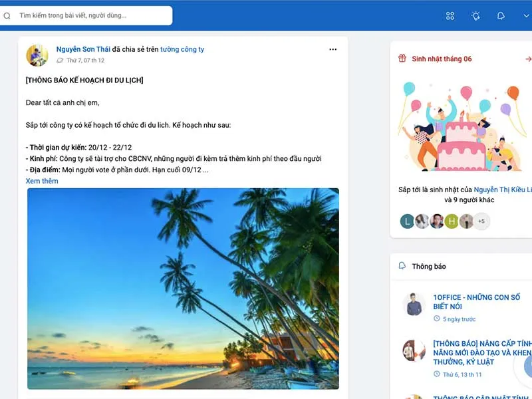
Task: Open the beach palm tree photo
Action: (183, 288)
